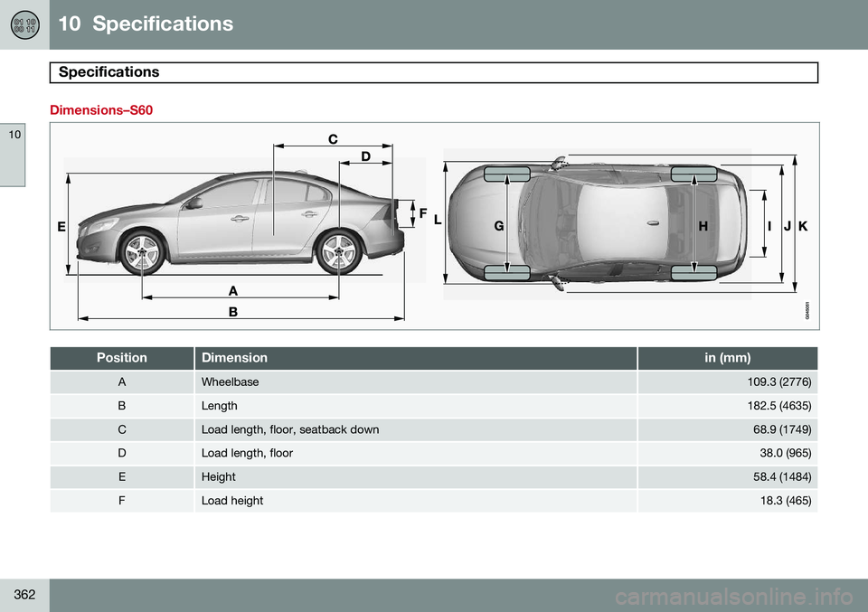Click label 'I' at rear of top view
The height and width of the screenshot is (612, 868).
pos(769,226)
